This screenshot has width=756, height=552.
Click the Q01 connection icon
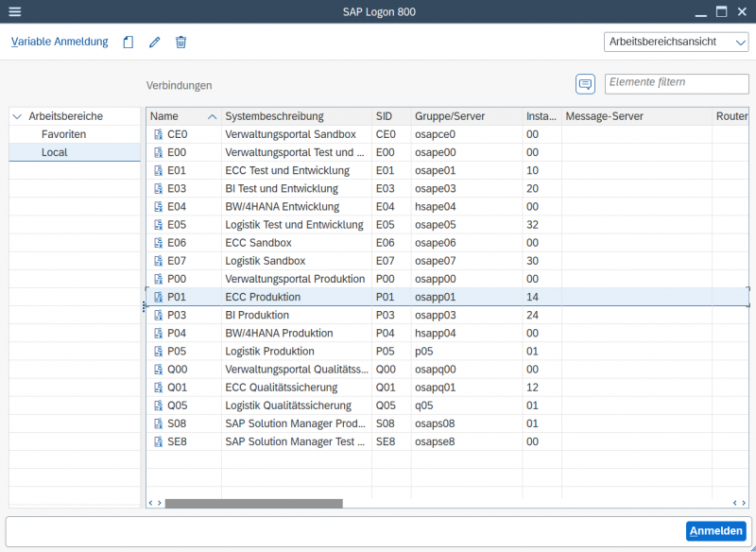coord(158,388)
